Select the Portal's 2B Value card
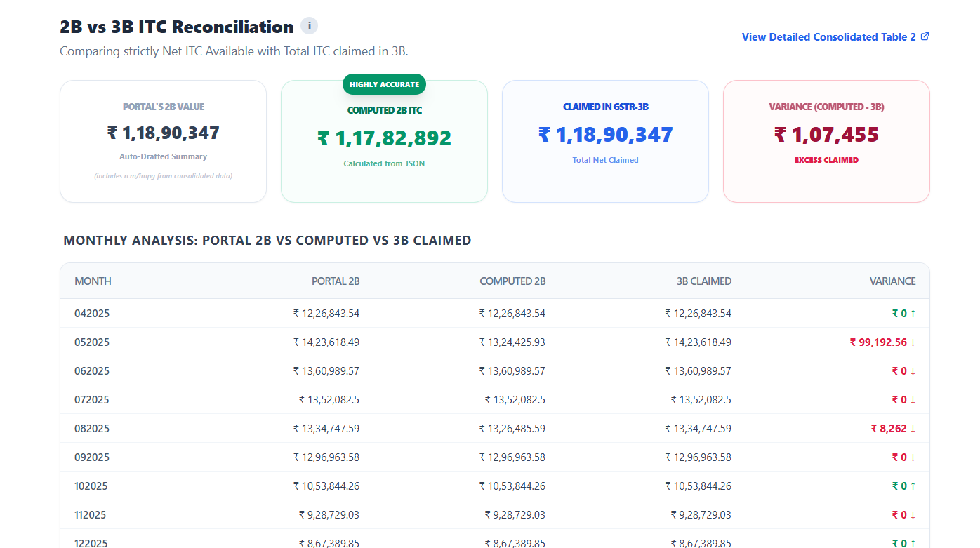The width and height of the screenshot is (980, 548). (163, 141)
